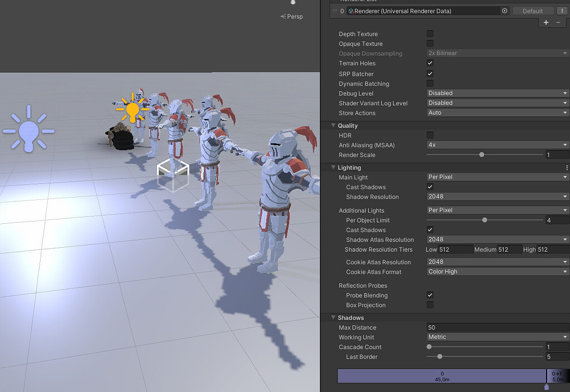The width and height of the screenshot is (570, 392).
Task: Enable the Dynamic Batching checkbox
Action: pyautogui.click(x=430, y=83)
